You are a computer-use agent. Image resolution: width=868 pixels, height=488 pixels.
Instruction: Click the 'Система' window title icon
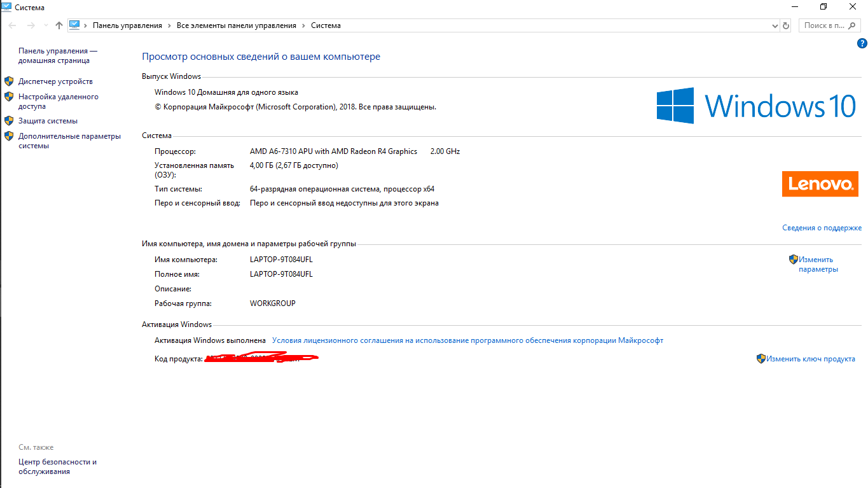[x=6, y=7]
